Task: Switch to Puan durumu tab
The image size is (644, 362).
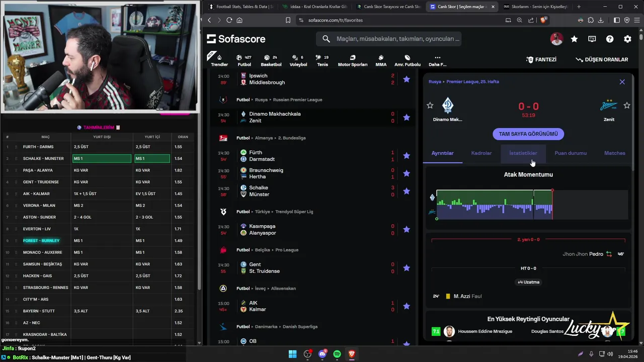Action: click(571, 153)
